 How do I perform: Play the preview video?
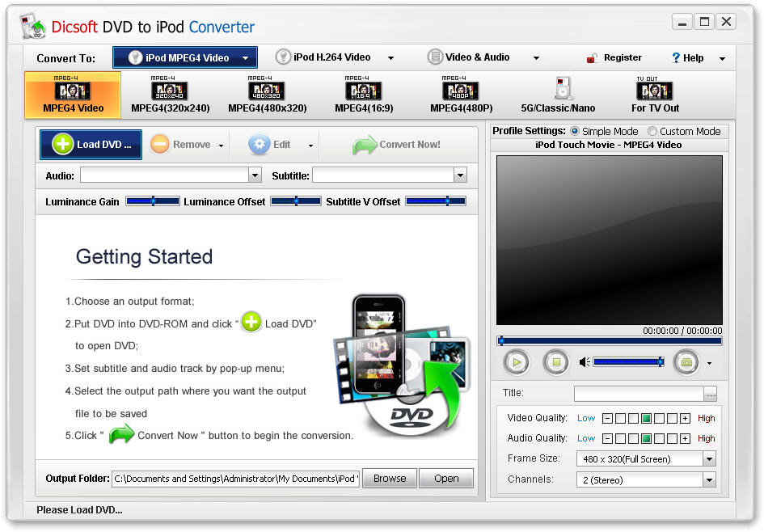517,362
